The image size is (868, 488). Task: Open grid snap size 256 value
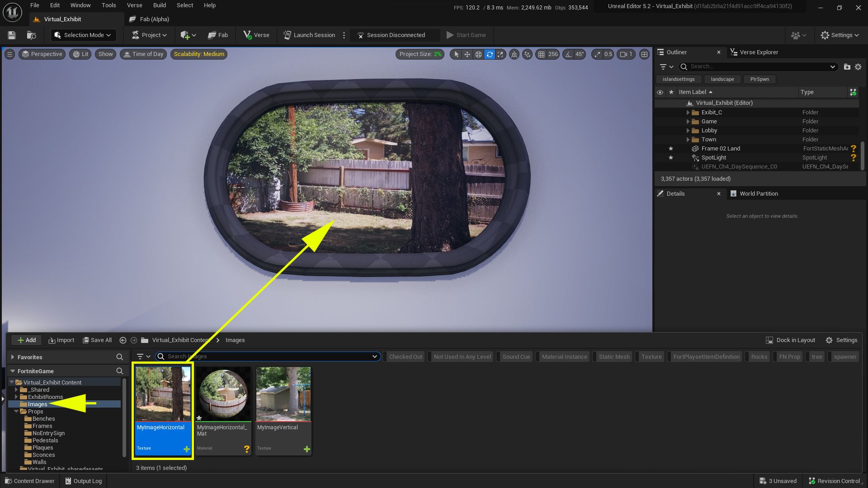[x=553, y=54]
